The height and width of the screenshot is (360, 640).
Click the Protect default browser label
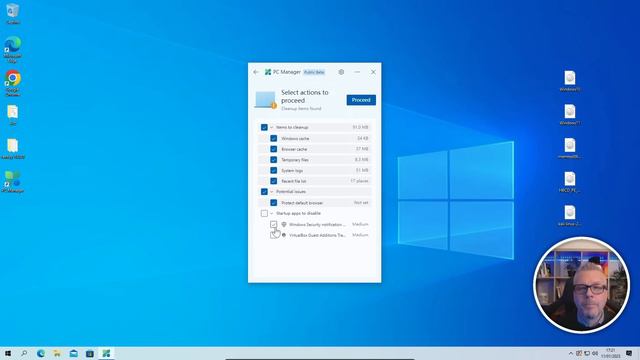click(x=302, y=203)
